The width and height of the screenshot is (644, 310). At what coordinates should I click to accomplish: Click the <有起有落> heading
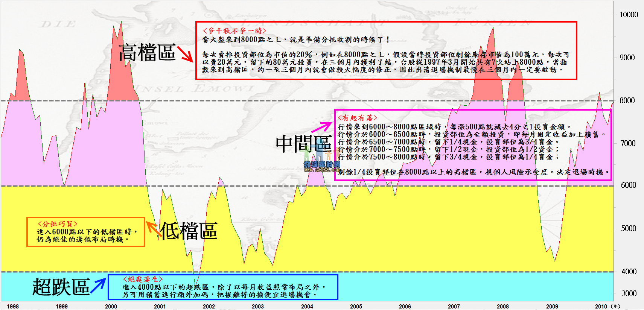[x=358, y=118]
